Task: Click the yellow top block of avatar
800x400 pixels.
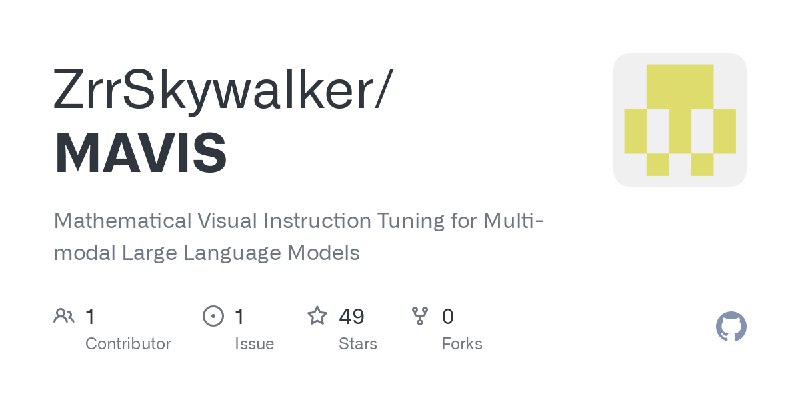Action: click(x=680, y=86)
